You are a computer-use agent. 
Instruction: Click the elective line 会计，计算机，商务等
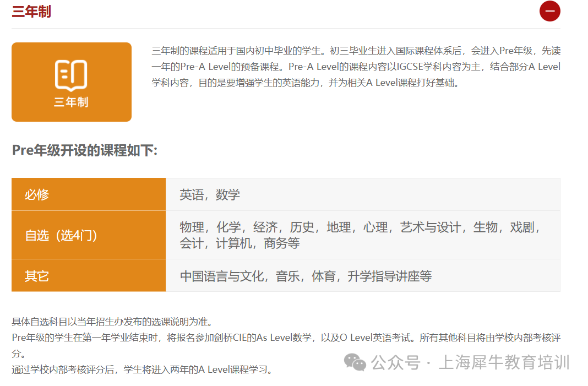tap(239, 243)
